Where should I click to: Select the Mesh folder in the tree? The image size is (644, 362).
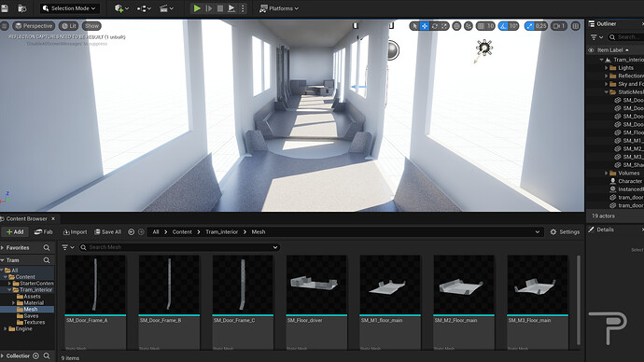click(31, 309)
